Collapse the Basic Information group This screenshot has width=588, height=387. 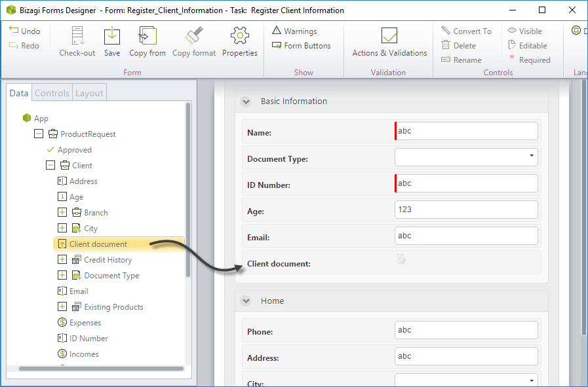[x=246, y=101]
